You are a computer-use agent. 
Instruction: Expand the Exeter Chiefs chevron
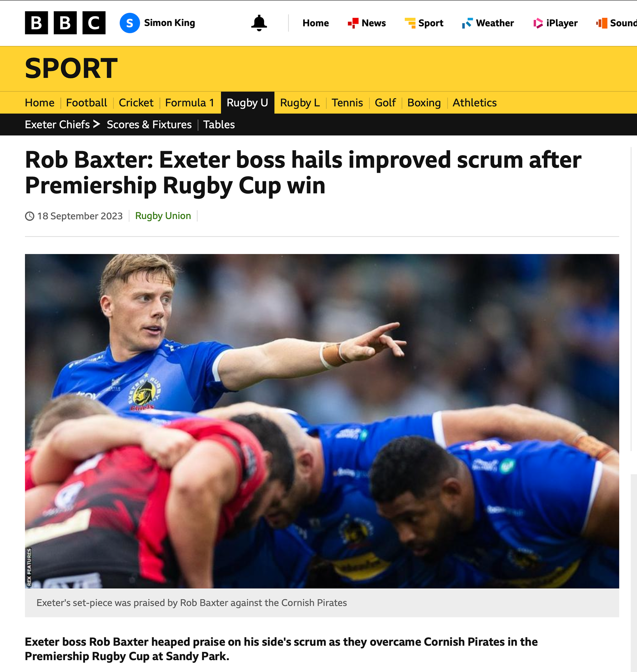click(x=97, y=124)
